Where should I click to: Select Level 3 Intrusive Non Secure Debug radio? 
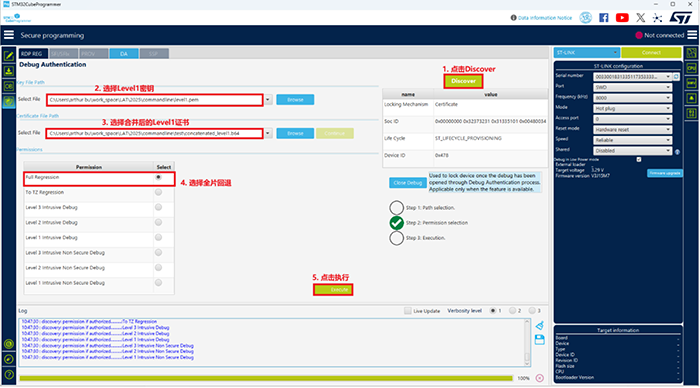[x=158, y=253]
